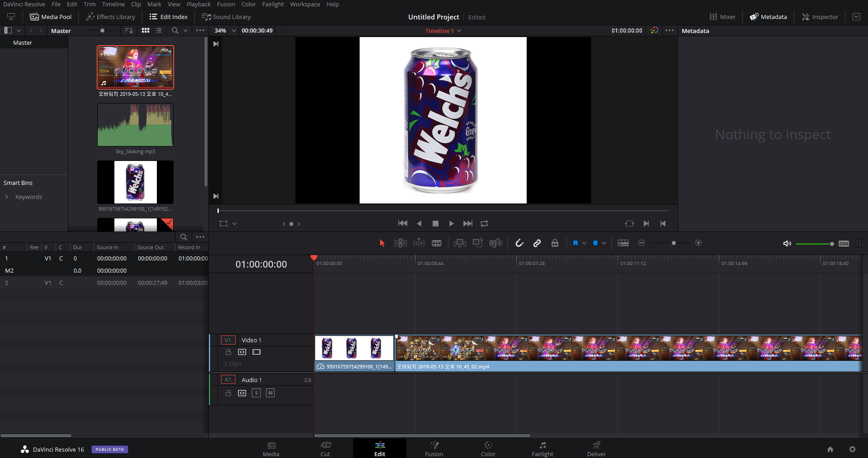
Task: Toggle auto select on Video 1 track
Action: [x=242, y=352]
